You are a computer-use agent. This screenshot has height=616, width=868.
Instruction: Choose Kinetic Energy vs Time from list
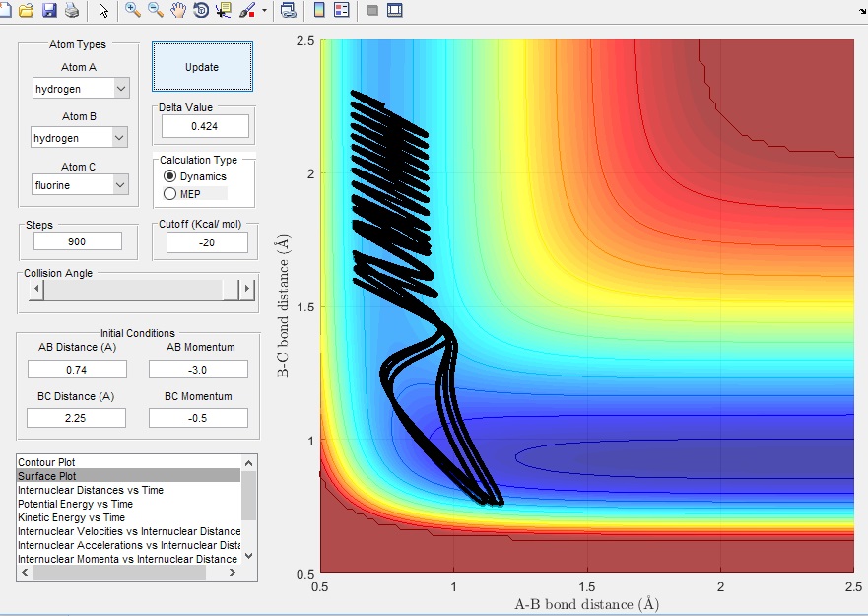pyautogui.click(x=72, y=517)
